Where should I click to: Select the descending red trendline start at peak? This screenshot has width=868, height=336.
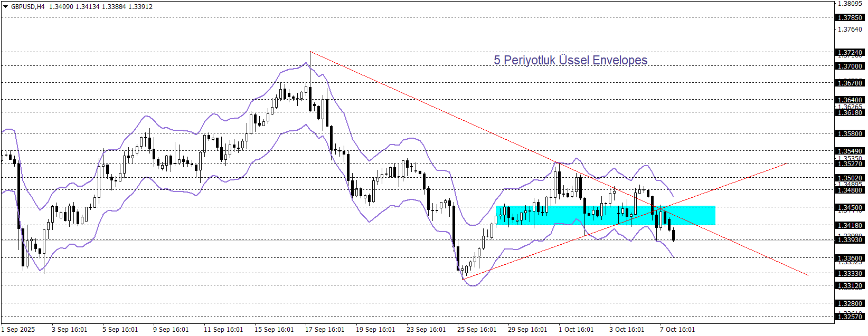310,52
